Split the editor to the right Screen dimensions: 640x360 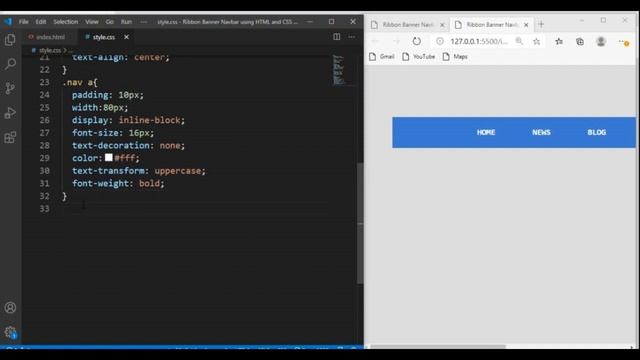[336, 37]
